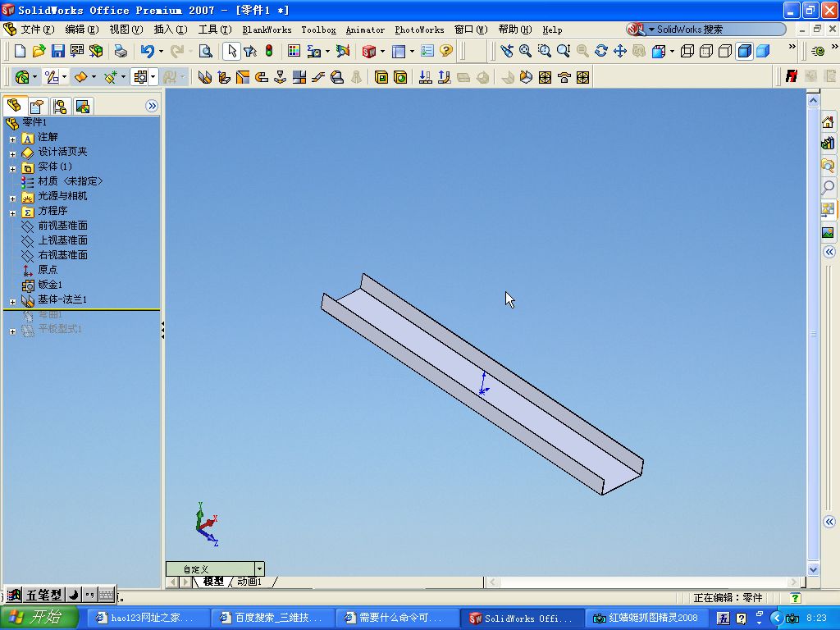The width and height of the screenshot is (840, 630).
Task: Select 右视基准面 in the feature tree
Action: (x=62, y=255)
